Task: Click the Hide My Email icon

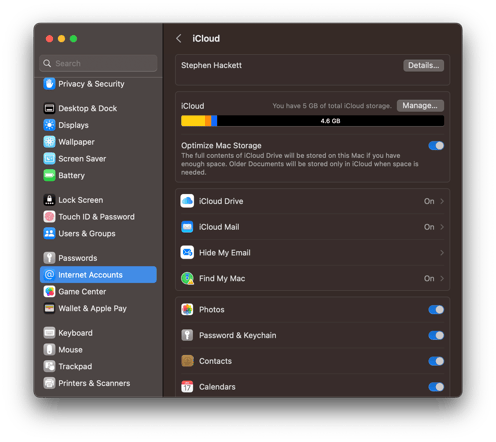Action: point(187,253)
